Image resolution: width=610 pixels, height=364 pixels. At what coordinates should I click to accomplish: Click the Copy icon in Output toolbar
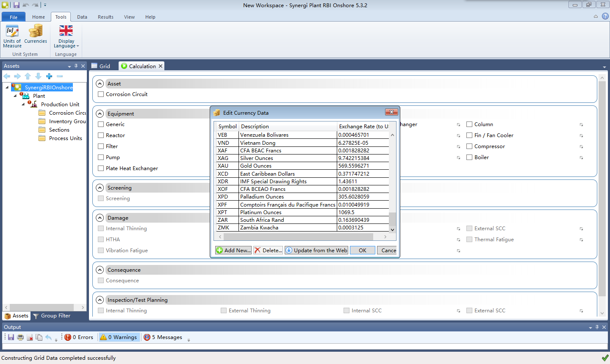(x=39, y=337)
